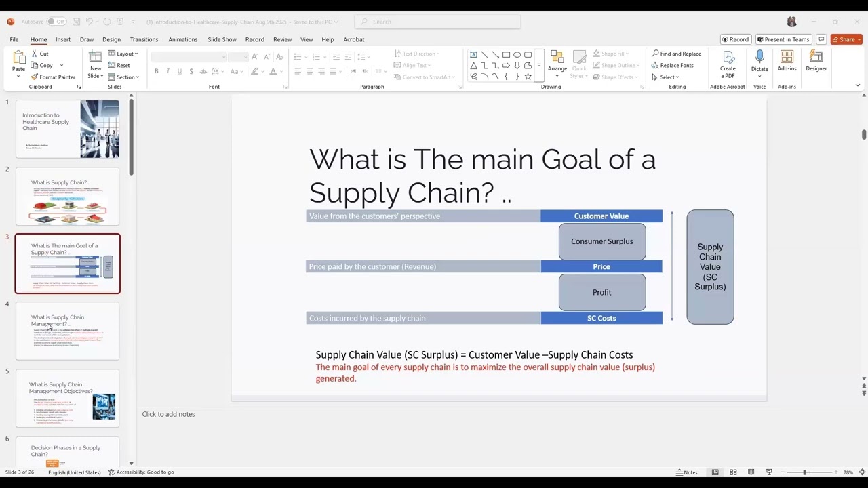This screenshot has height=488, width=868.
Task: Open the Select dropdown
Action: point(665,77)
